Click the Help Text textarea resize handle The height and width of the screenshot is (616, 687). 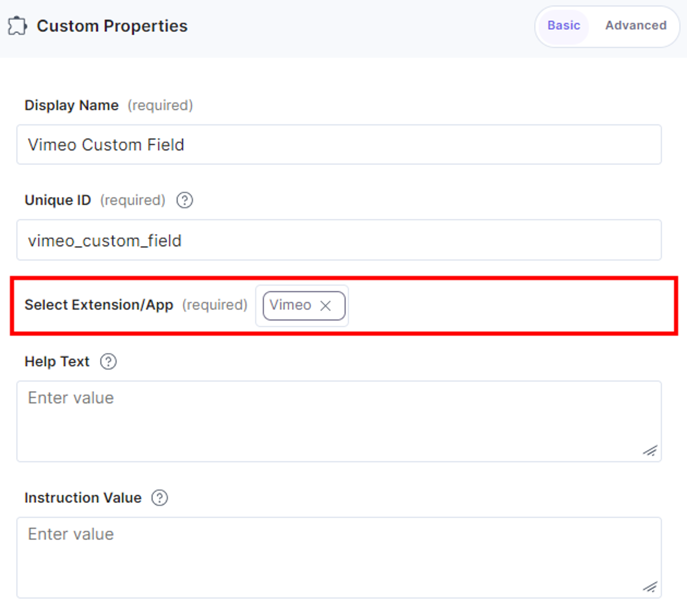coord(650,451)
